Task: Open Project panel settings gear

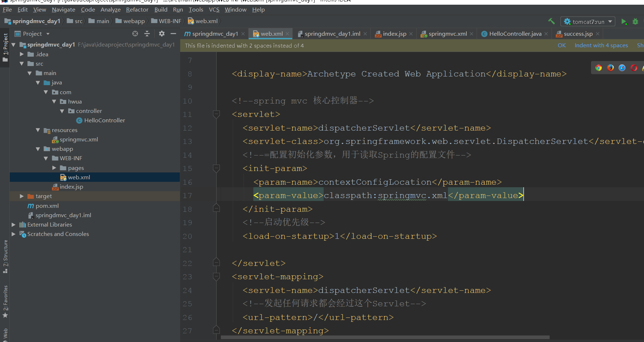Action: tap(162, 34)
